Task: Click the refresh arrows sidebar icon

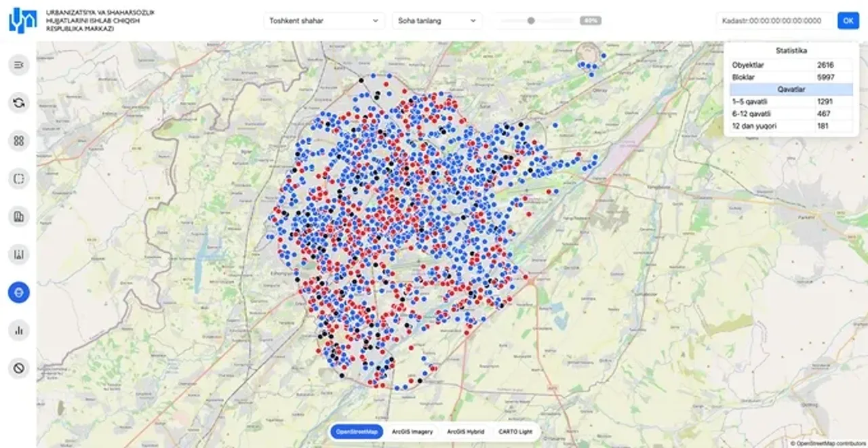Action: click(19, 103)
